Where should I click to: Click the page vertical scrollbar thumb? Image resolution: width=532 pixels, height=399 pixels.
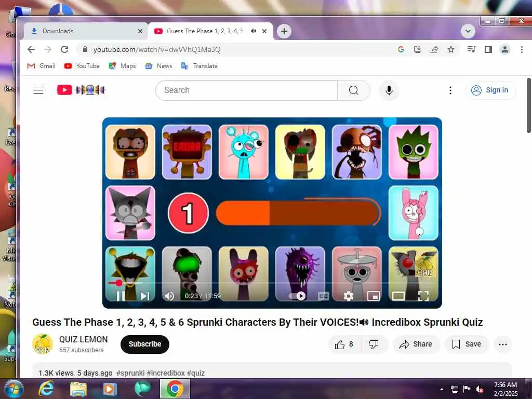click(528, 105)
